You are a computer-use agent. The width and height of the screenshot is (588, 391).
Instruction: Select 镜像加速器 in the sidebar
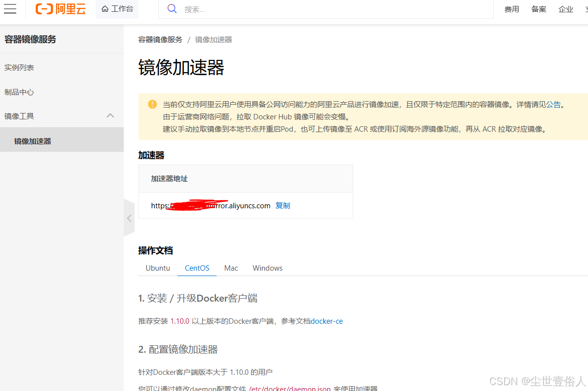[x=62, y=140]
